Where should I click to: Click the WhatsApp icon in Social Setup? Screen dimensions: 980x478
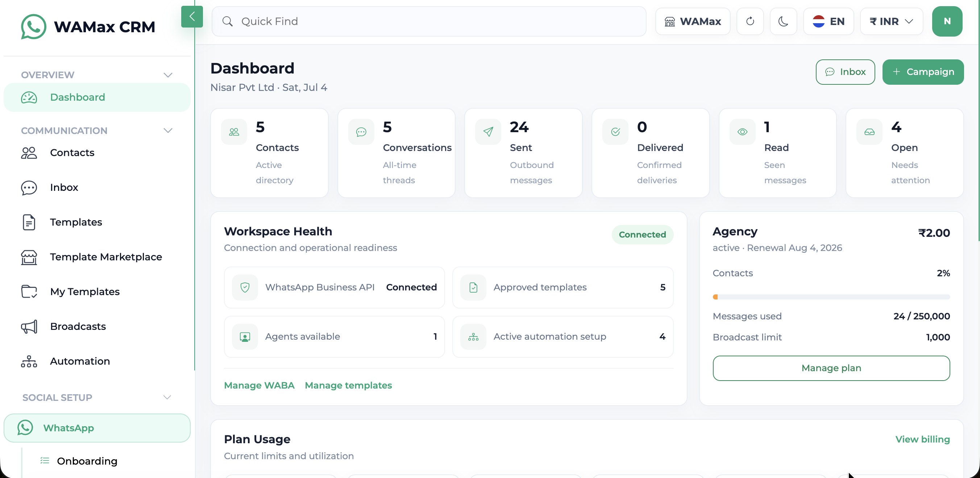coord(25,428)
